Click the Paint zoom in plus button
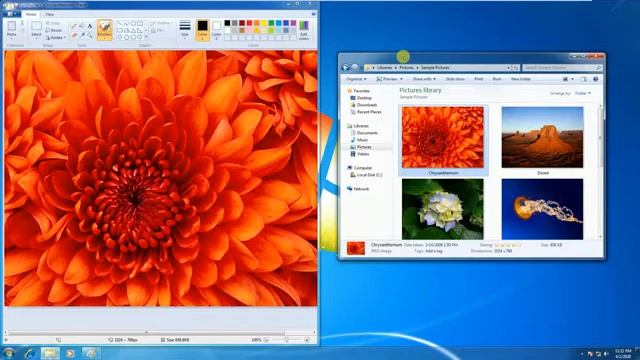 [307, 340]
